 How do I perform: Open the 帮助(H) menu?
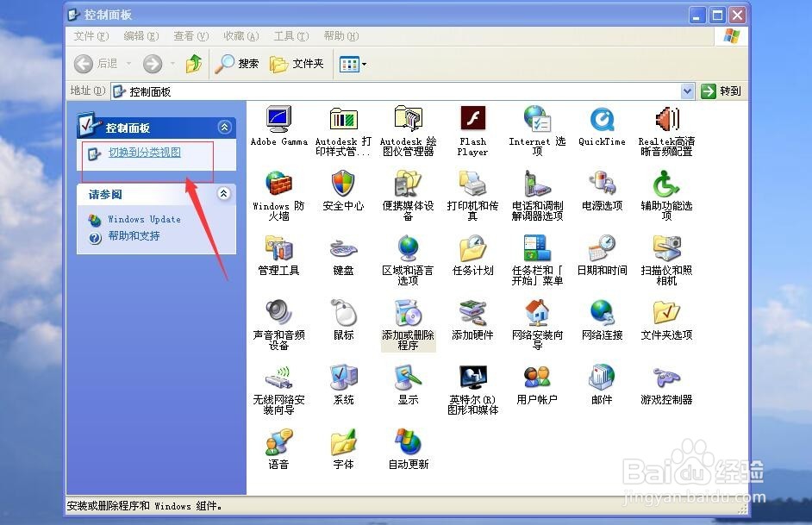pyautogui.click(x=340, y=36)
